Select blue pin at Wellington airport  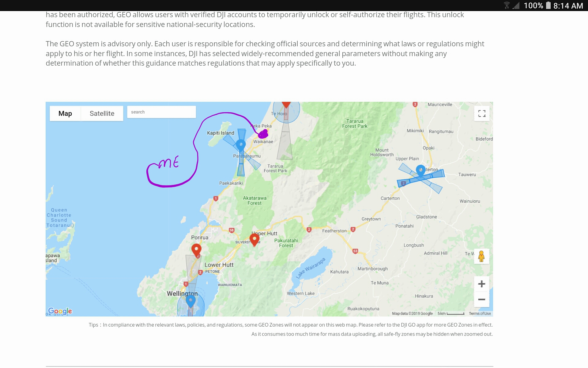[x=190, y=301]
